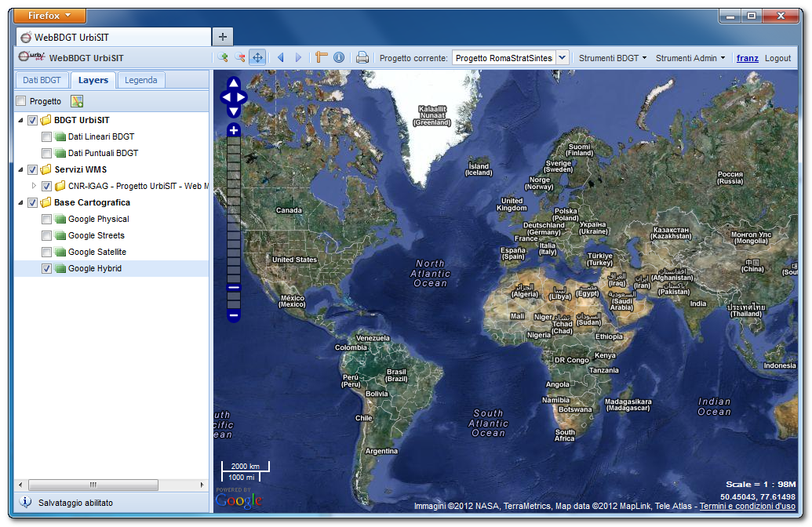
Task: Select the zoom in magnifier tool
Action: point(223,57)
